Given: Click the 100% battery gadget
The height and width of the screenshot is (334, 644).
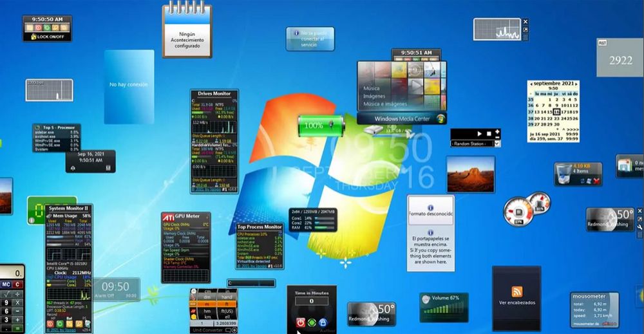Looking at the screenshot, I should (x=321, y=125).
